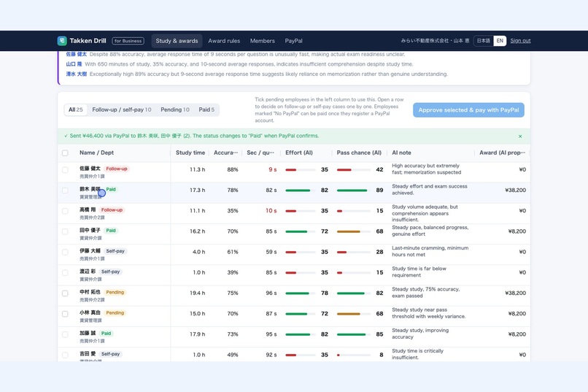Image resolution: width=588 pixels, height=392 pixels.
Task: Click the for Business badge
Action: pyautogui.click(x=128, y=41)
